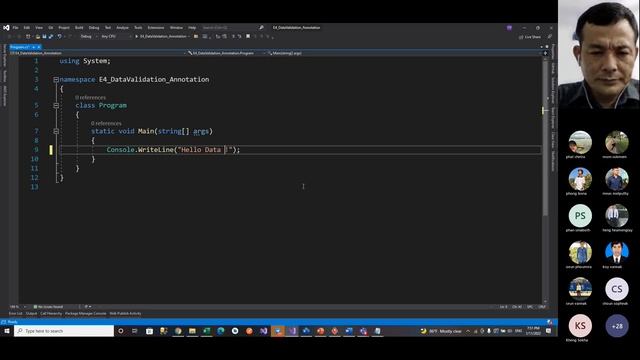The height and width of the screenshot is (360, 640).
Task: Open the Call Hierarchy tab
Action: pyautogui.click(x=51, y=314)
